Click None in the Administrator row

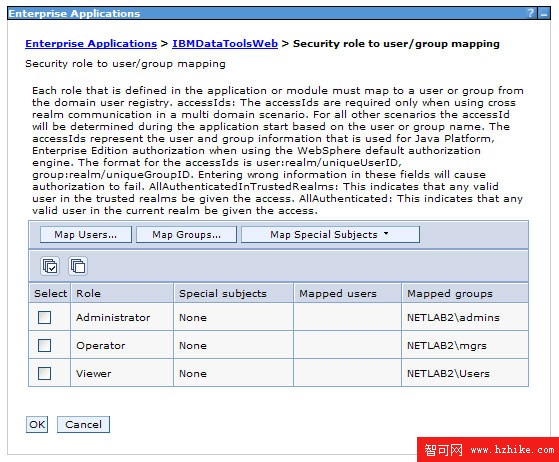193,317
